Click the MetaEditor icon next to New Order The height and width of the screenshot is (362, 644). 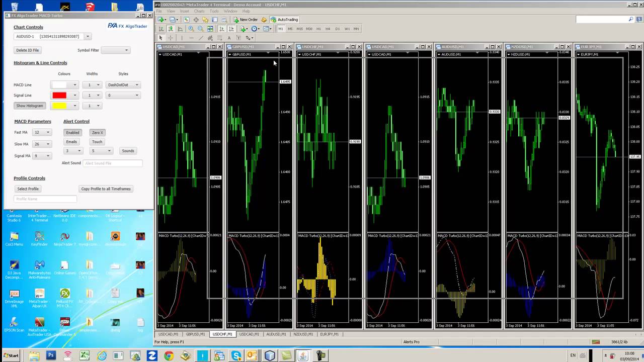coord(264,20)
